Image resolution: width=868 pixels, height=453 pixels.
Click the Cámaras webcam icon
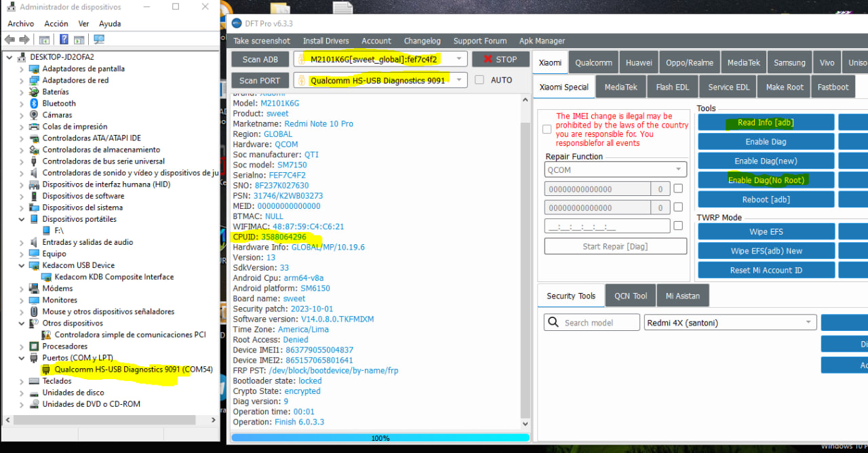point(34,115)
